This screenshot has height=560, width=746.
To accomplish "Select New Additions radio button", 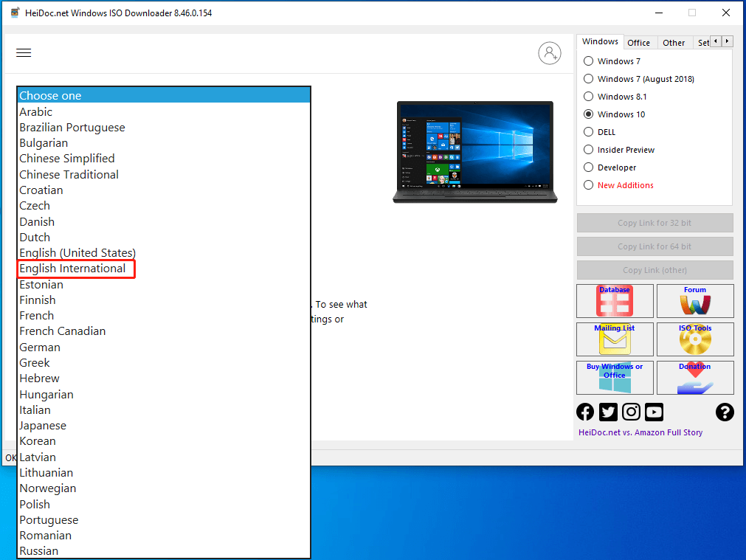I will [x=589, y=185].
